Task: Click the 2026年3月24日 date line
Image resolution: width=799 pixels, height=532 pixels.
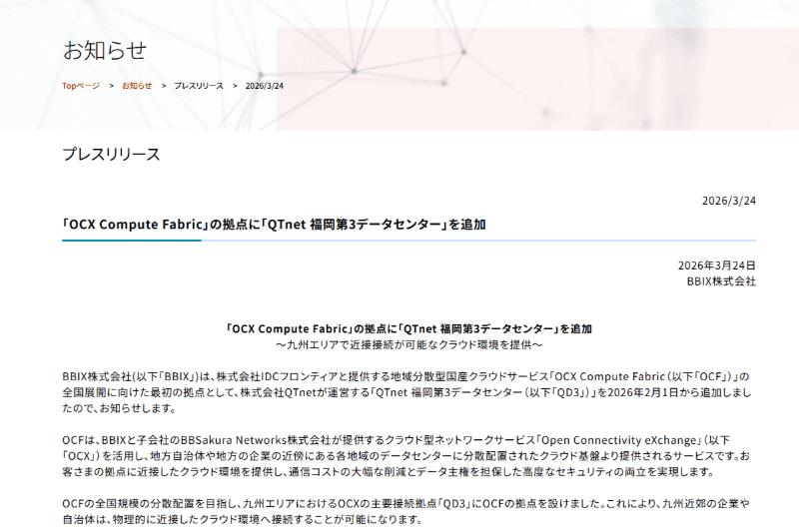Action: [716, 266]
